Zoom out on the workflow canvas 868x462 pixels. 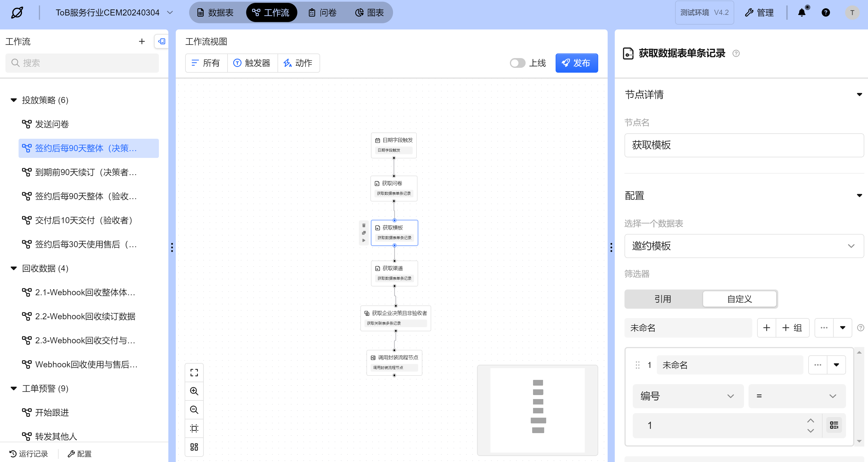(194, 410)
